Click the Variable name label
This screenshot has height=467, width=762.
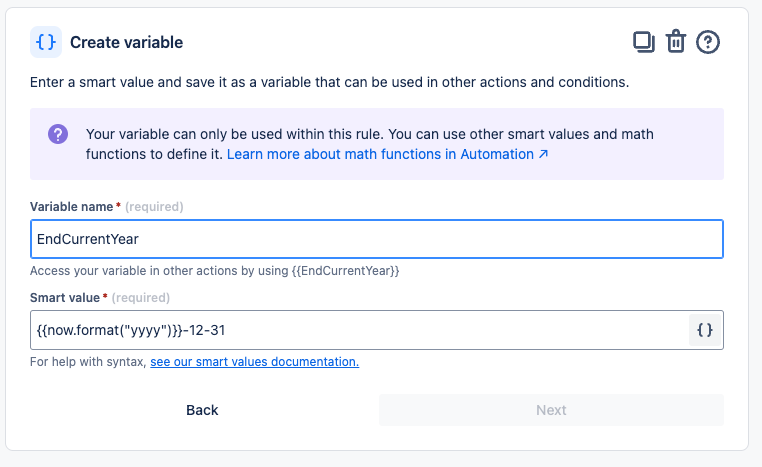click(73, 207)
